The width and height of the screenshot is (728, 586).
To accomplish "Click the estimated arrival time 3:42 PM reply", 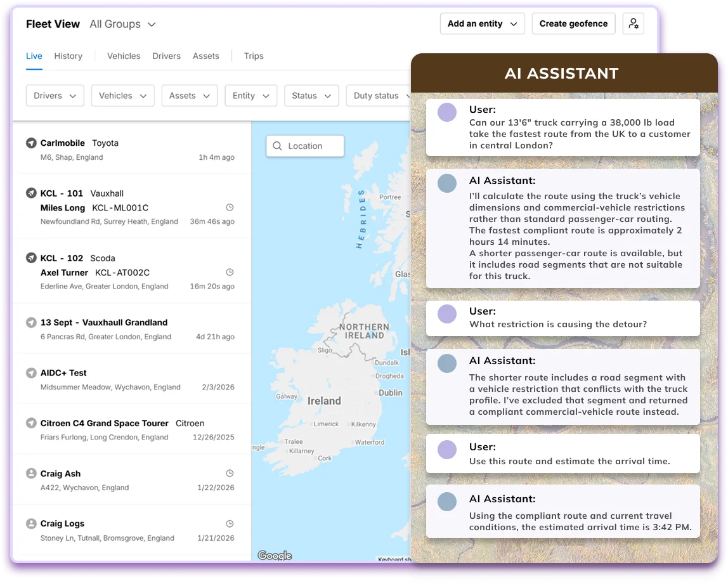I will point(562,511).
